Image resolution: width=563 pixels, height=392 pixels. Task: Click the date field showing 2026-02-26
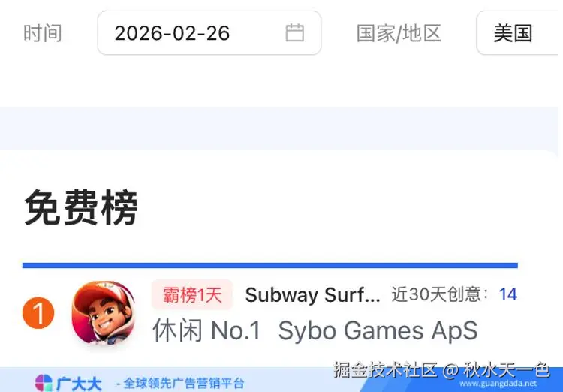pos(209,33)
